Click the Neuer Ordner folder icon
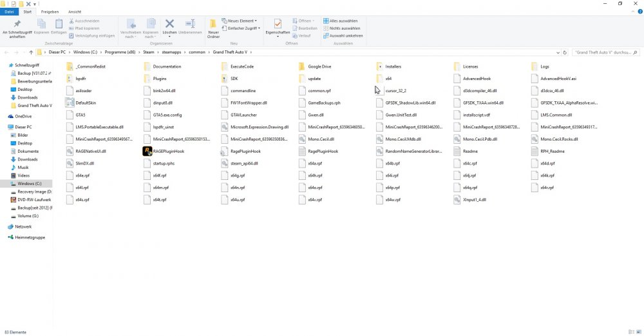Viewport: 644px width, 336px height. [x=213, y=24]
